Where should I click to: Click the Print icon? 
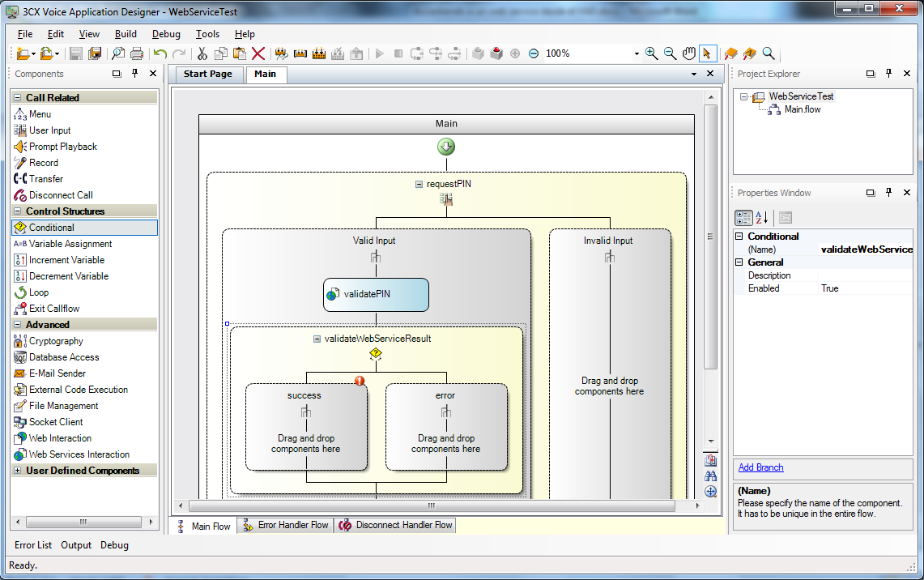tap(137, 53)
